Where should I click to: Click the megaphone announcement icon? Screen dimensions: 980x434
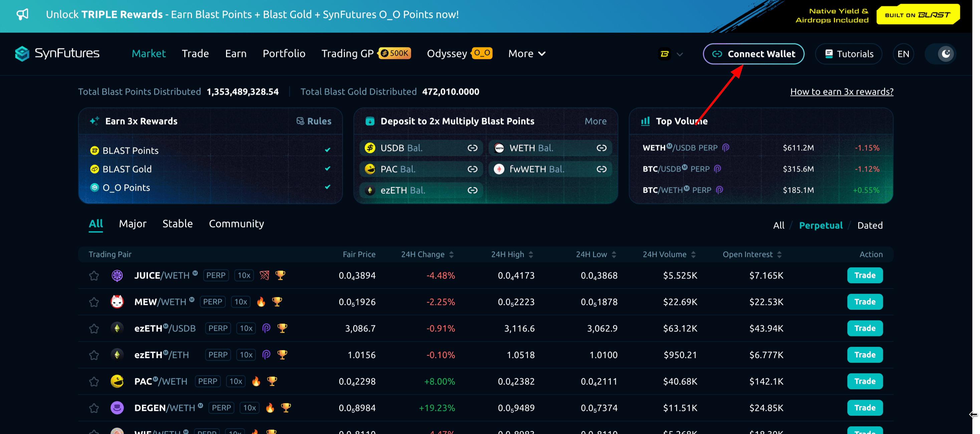coord(22,14)
